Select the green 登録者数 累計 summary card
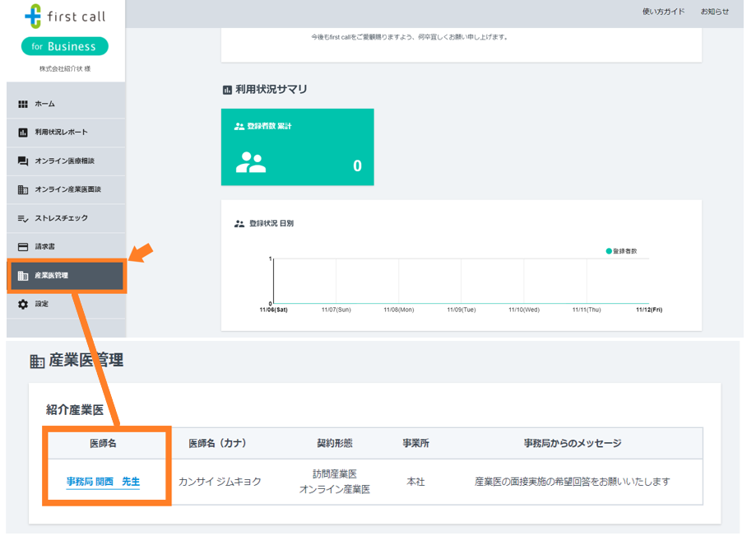Screen dimensions: 756x536 tap(297, 147)
